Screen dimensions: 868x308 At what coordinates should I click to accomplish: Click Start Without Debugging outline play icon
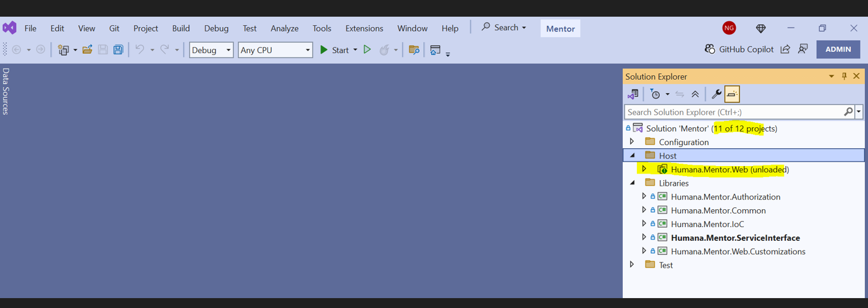(x=367, y=49)
